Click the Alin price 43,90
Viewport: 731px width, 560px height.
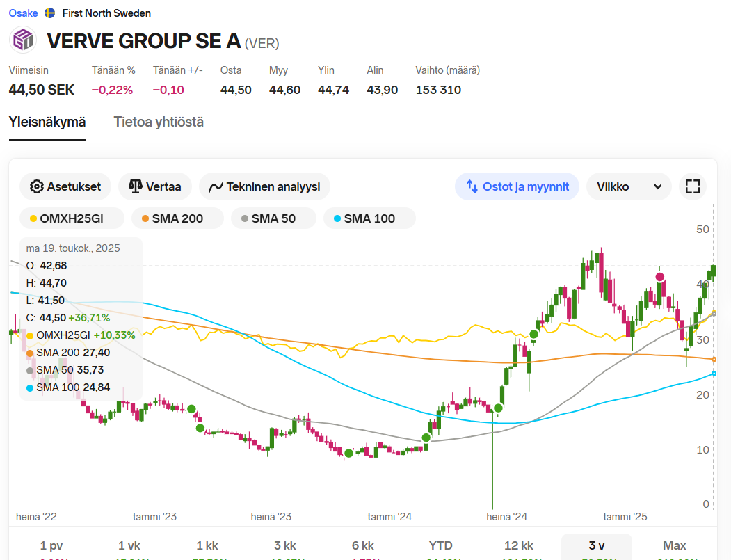[x=383, y=90]
